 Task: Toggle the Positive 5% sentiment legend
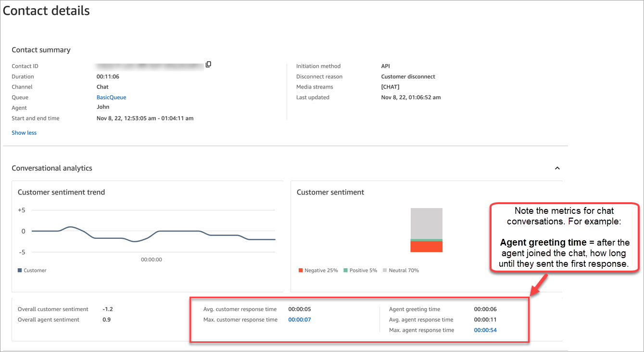coord(360,270)
